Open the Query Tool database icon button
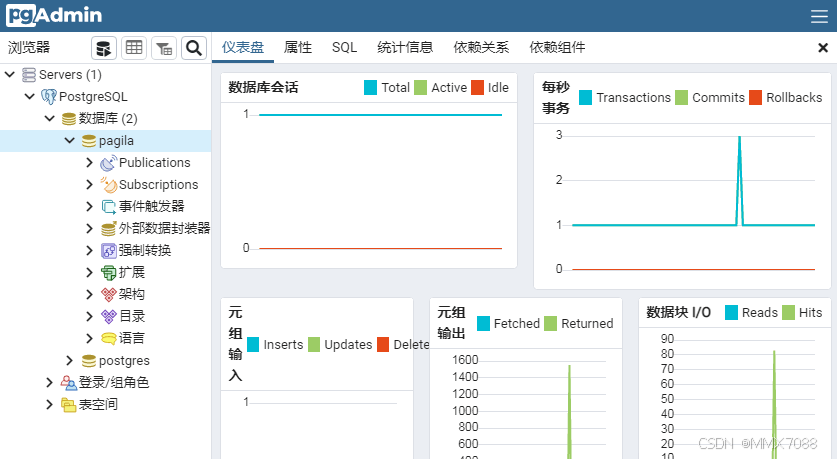837x459 pixels. pos(104,49)
